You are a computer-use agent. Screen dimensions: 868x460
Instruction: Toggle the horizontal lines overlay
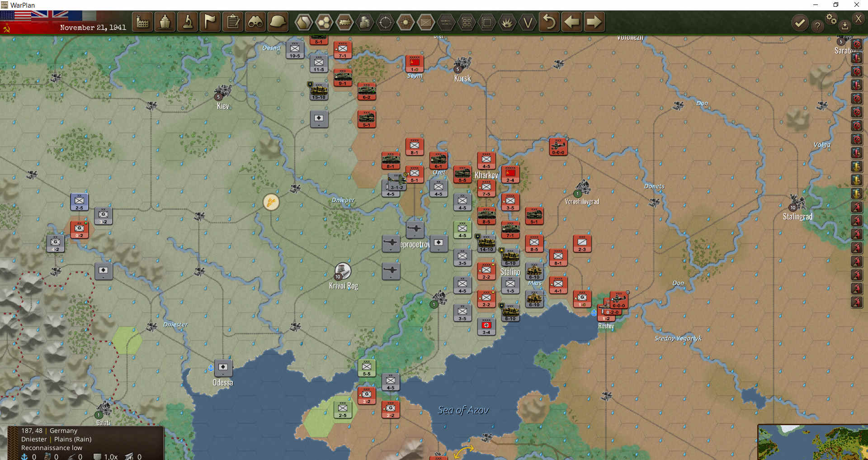click(446, 22)
